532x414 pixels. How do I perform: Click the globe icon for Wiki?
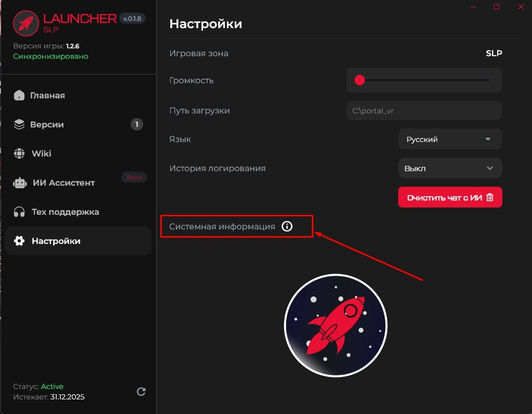tap(19, 153)
